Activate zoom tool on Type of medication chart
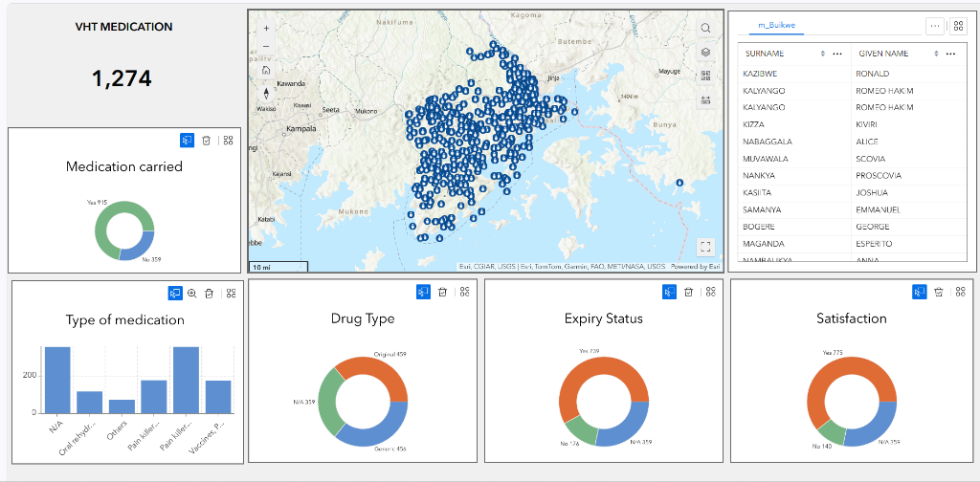980x482 pixels. pyautogui.click(x=191, y=293)
